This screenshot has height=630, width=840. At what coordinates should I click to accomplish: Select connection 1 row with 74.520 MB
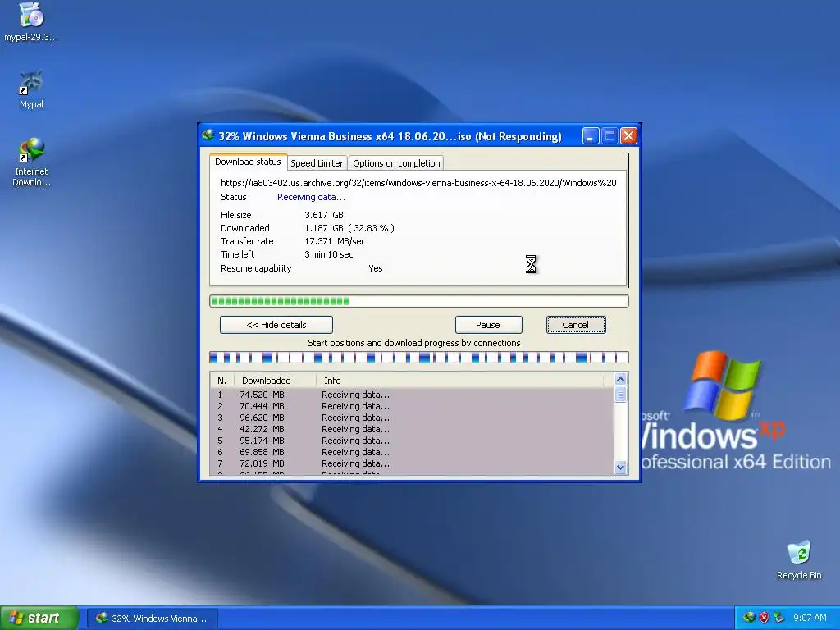412,395
